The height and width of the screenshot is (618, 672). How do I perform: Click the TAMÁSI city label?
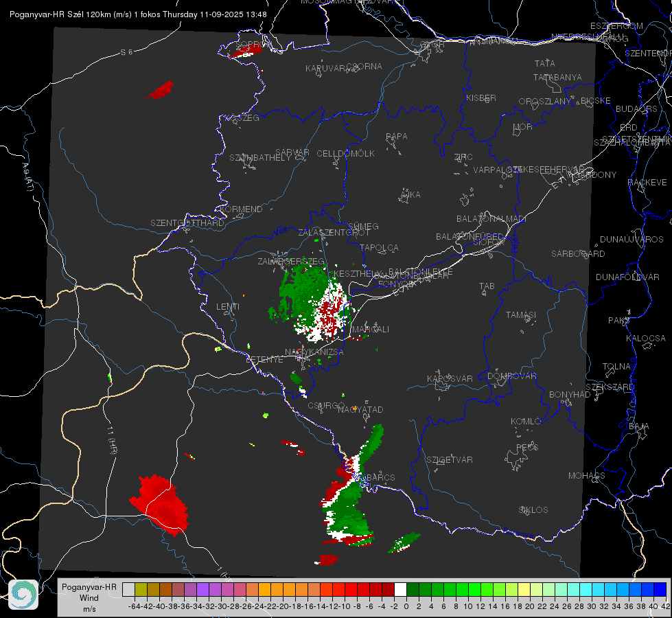pos(521,315)
